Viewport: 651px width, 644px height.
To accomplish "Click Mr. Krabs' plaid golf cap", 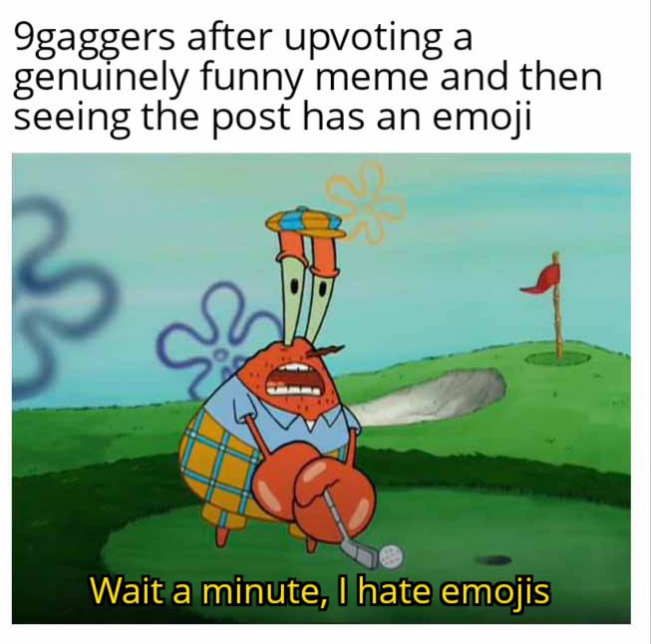I will click(x=306, y=222).
